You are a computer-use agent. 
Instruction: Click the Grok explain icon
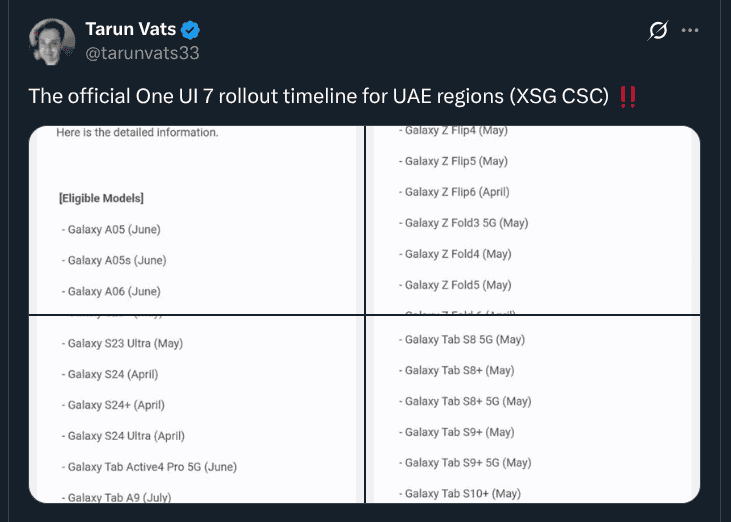657,30
